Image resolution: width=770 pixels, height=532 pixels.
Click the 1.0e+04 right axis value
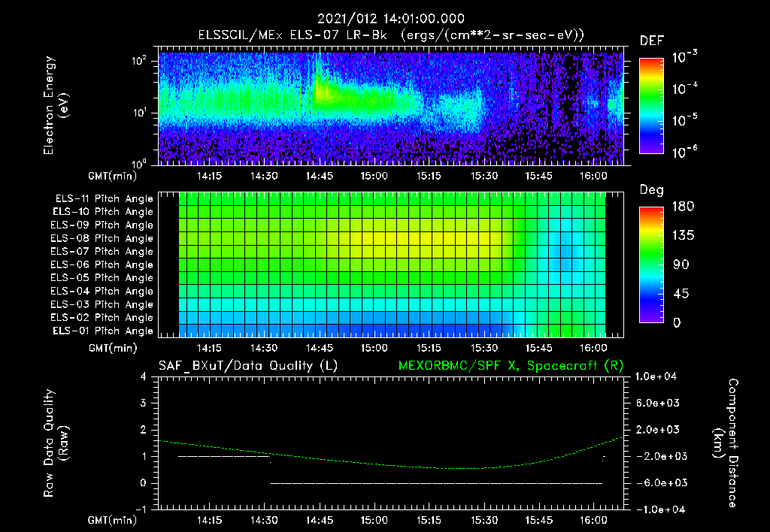pos(656,376)
